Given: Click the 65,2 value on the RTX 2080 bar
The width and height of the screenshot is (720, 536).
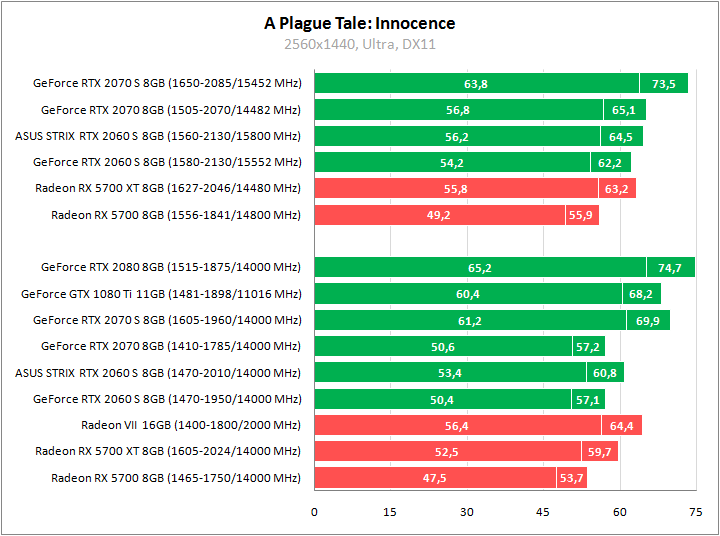Looking at the screenshot, I should tap(480, 268).
